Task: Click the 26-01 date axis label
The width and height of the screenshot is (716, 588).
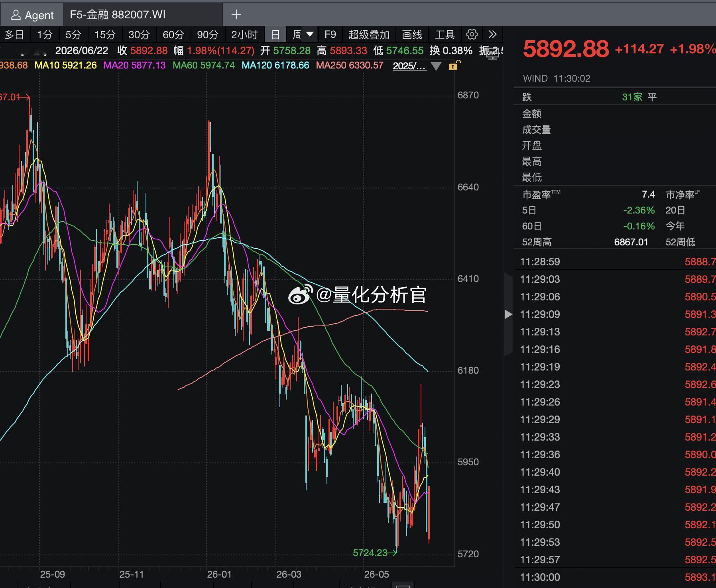Action: pos(219,574)
